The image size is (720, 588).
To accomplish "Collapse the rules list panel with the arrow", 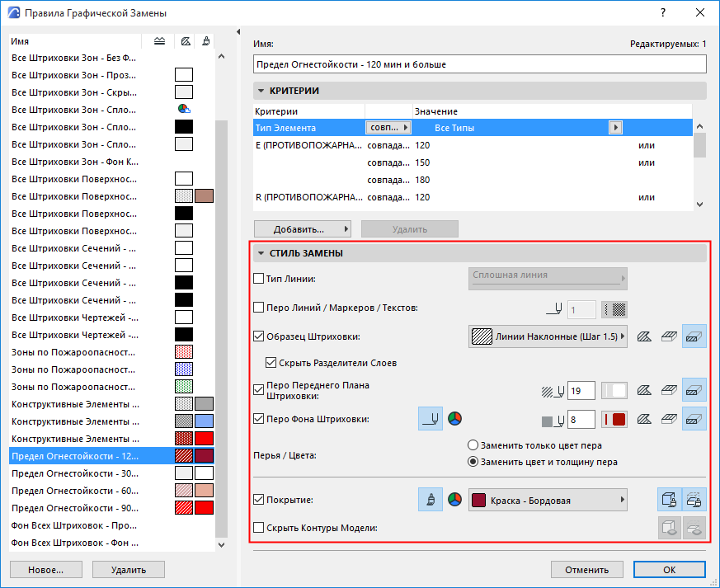I will click(238, 31).
